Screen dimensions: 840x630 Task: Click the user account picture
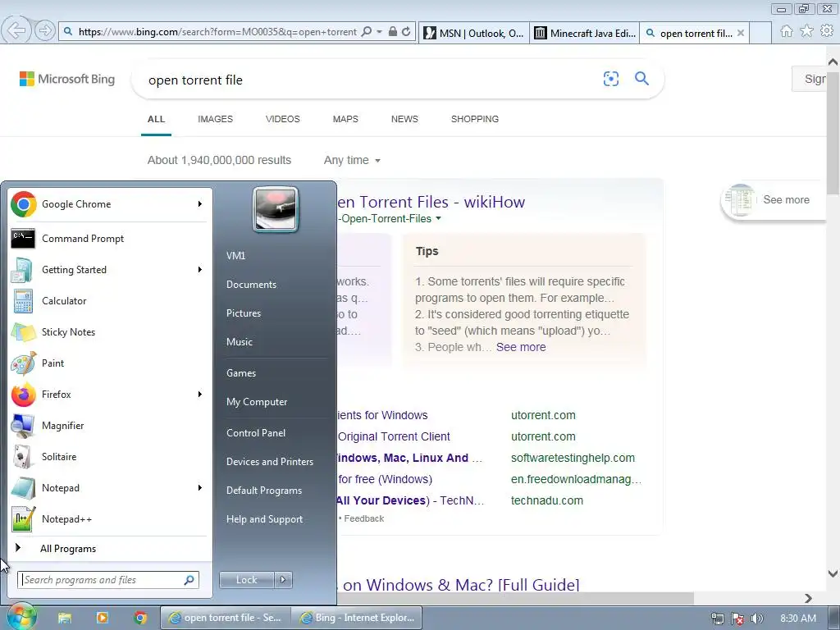[276, 209]
